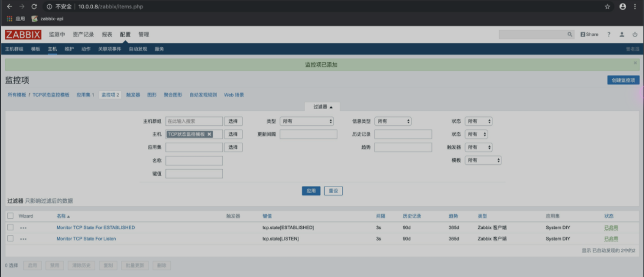Open the 触发器 filter dropdown
The width and height of the screenshot is (644, 277).
coord(479,147)
